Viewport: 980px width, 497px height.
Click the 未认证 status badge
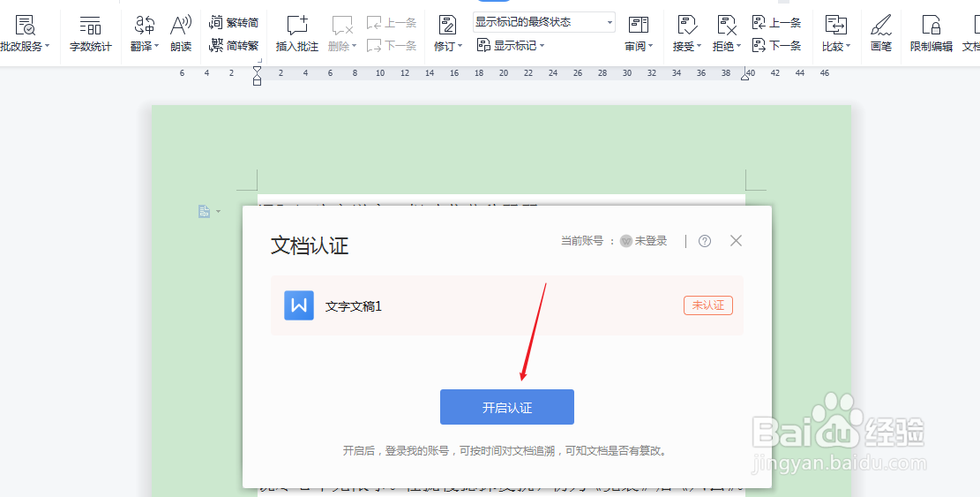pyautogui.click(x=708, y=305)
